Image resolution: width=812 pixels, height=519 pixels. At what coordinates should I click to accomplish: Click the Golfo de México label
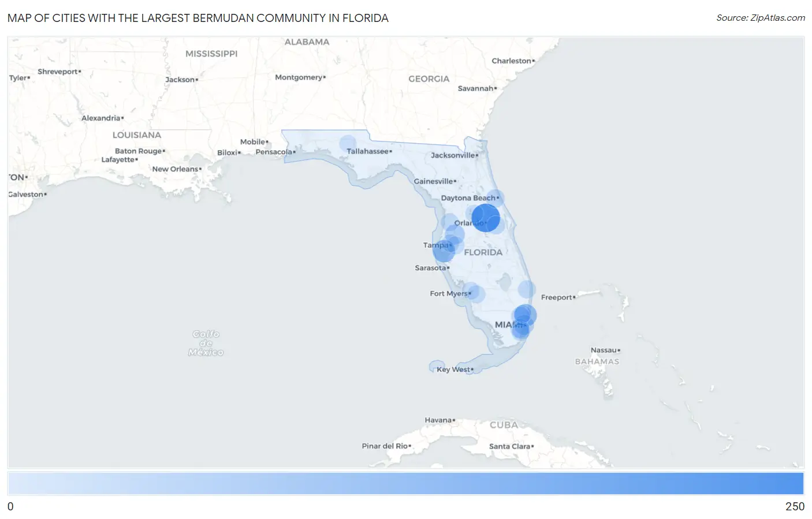pyautogui.click(x=206, y=343)
